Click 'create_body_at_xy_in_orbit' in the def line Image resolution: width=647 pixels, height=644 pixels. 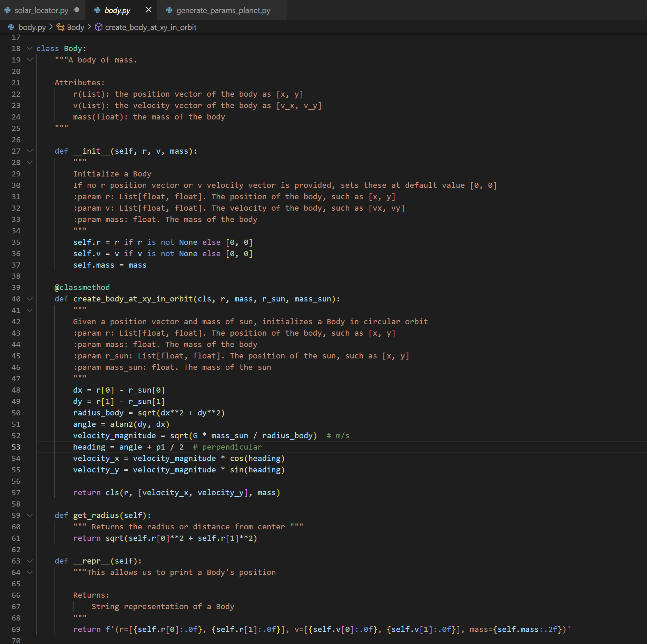133,299
